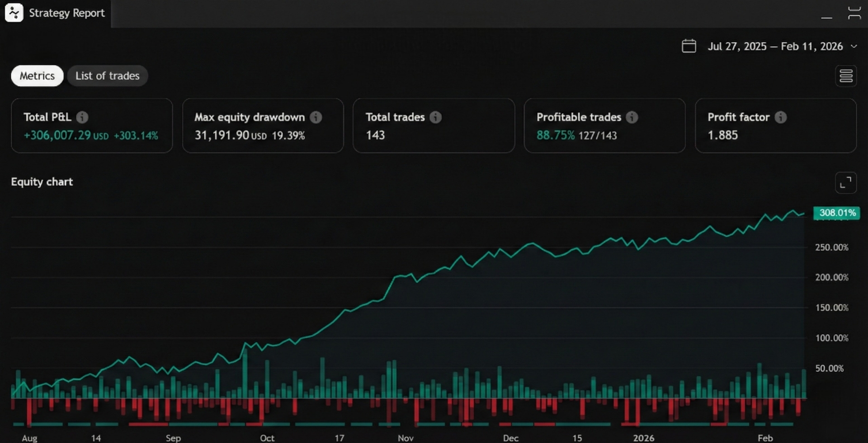Viewport: 868px width, 443px height.
Task: Select the Strategy Report title tab
Action: (66, 13)
